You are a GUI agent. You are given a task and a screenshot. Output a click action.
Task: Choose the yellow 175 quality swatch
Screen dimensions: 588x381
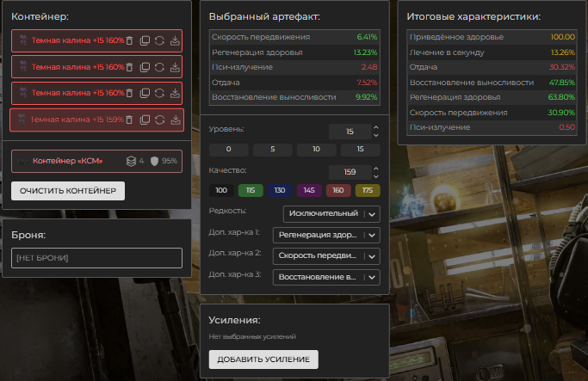click(x=367, y=189)
